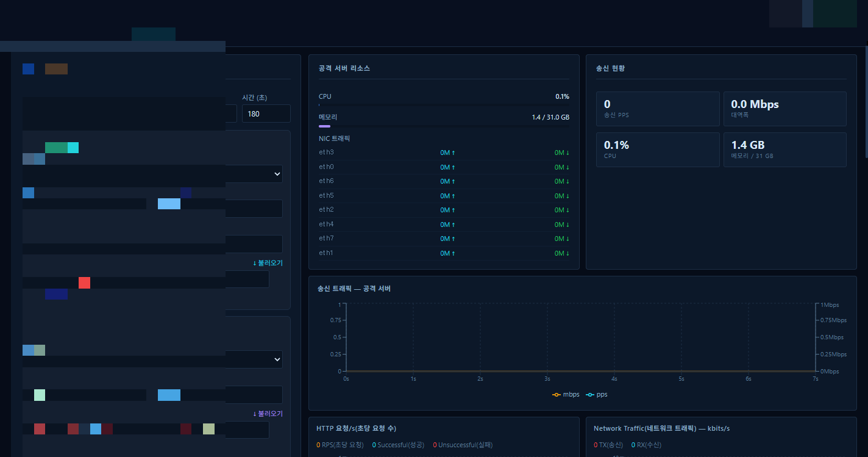
Task: Toggle RX(수신) legend entry
Action: [646, 445]
